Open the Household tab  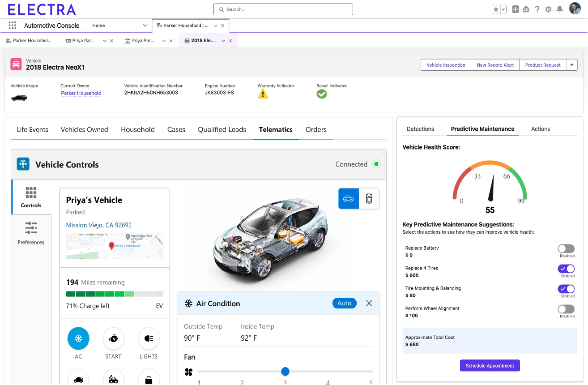tap(138, 130)
